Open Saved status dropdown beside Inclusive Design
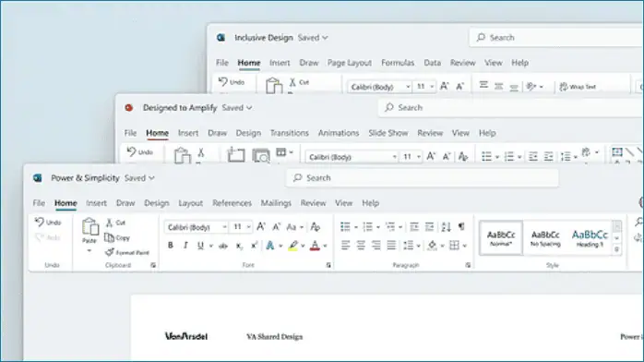The height and width of the screenshot is (362, 644). click(x=313, y=38)
